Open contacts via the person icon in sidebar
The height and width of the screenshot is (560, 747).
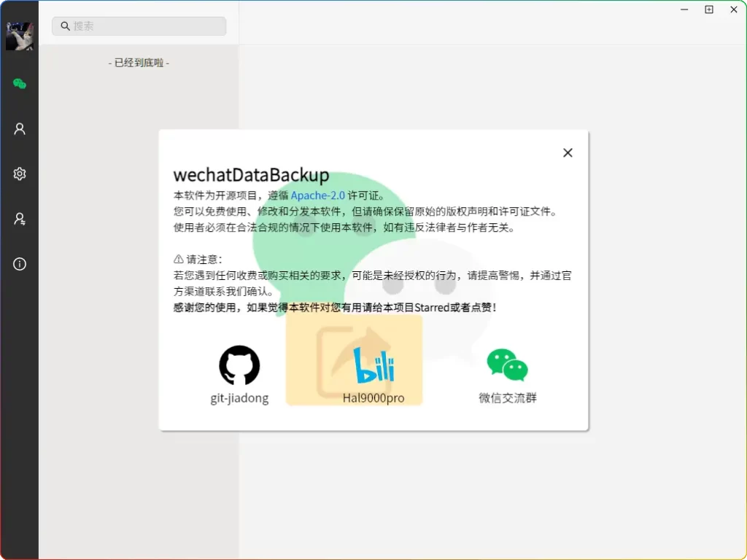coord(20,128)
